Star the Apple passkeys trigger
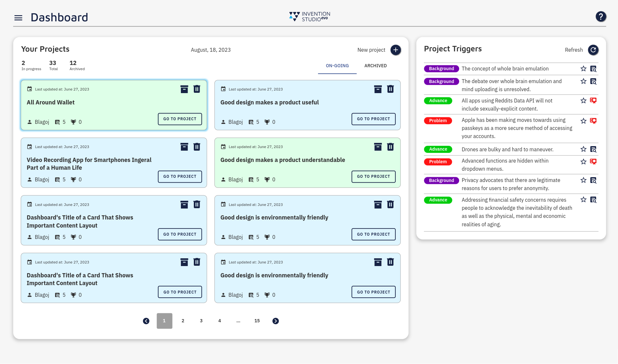This screenshot has width=618, height=364. tap(583, 121)
